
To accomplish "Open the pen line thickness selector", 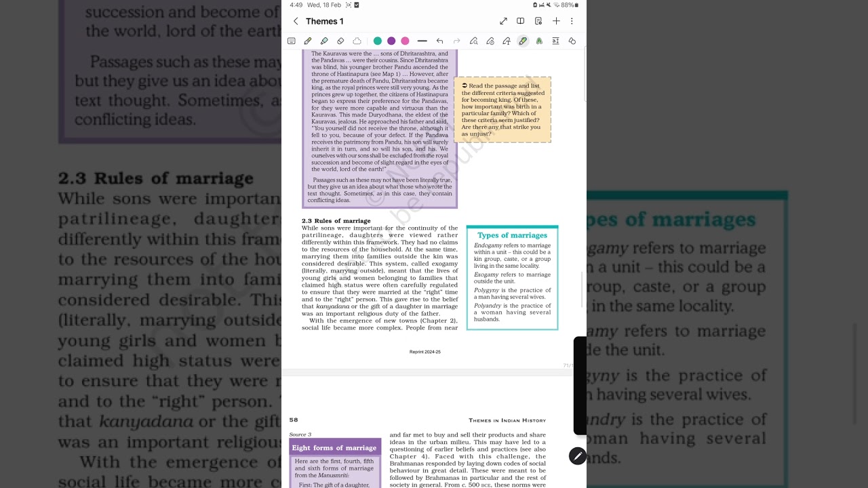I will click(x=422, y=41).
